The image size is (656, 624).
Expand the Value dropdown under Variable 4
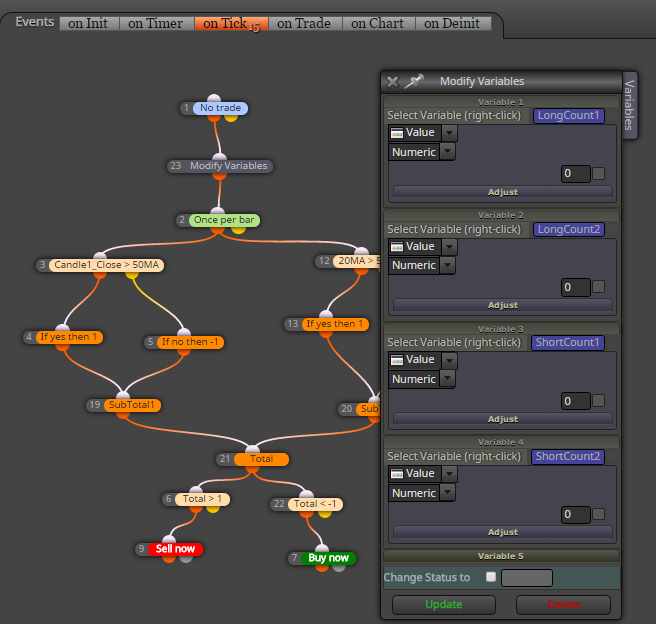449,474
